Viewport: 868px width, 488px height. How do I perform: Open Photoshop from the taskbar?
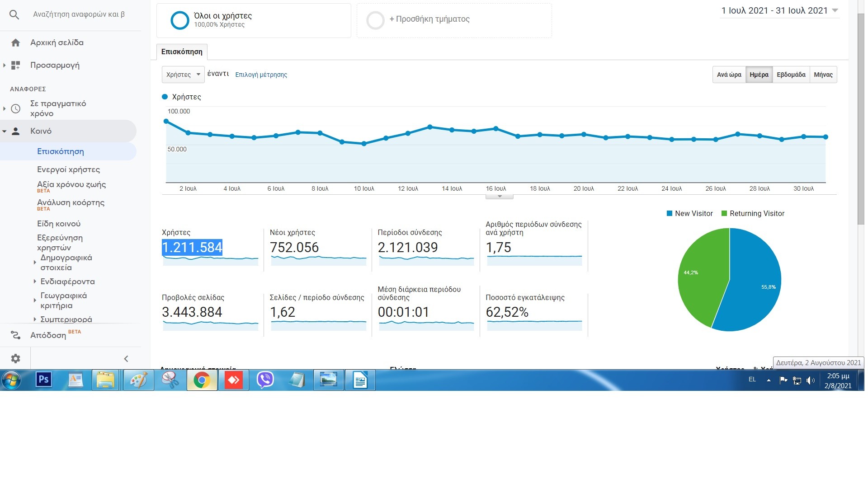point(44,380)
